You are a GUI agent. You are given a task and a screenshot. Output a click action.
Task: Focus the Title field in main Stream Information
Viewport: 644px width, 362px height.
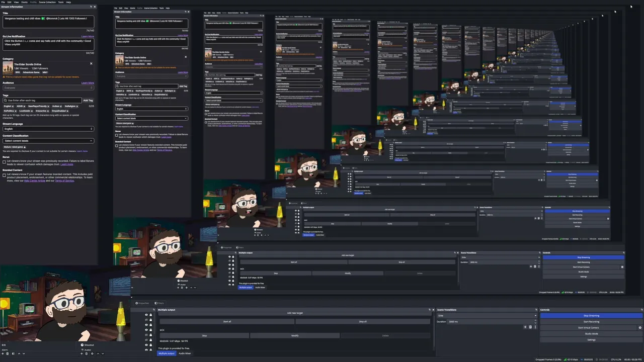[x=48, y=22]
